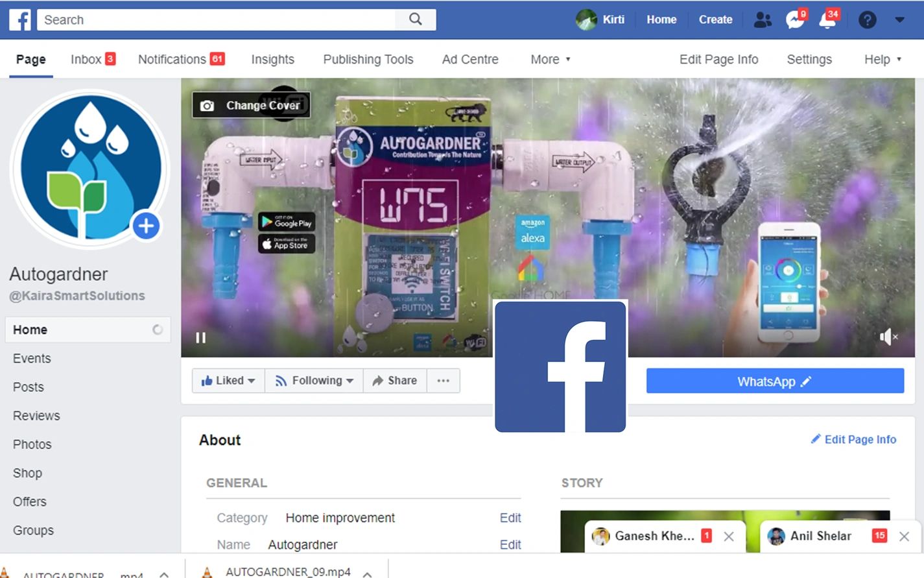Pause the cover video
The image size is (924, 578).
(x=201, y=337)
